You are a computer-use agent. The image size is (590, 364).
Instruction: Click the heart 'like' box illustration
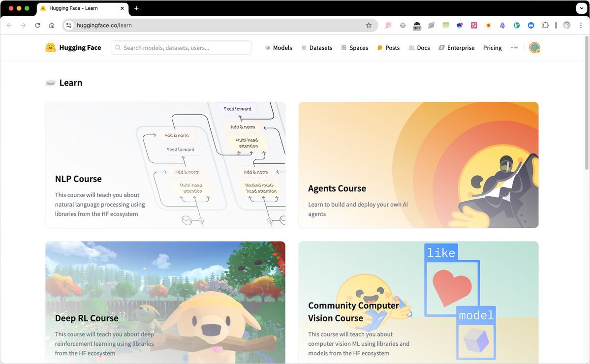pyautogui.click(x=452, y=280)
